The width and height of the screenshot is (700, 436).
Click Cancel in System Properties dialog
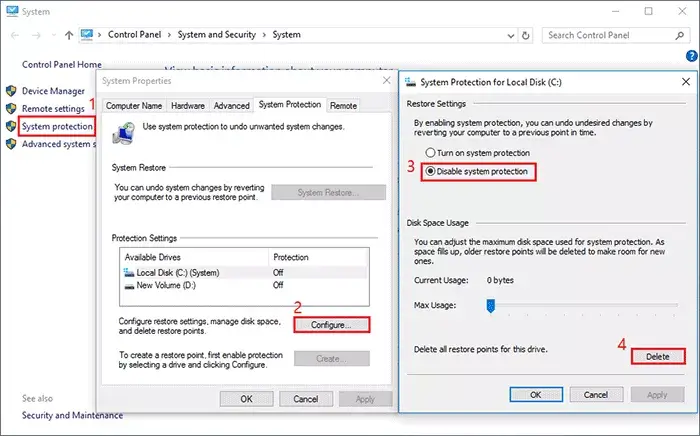[306, 399]
